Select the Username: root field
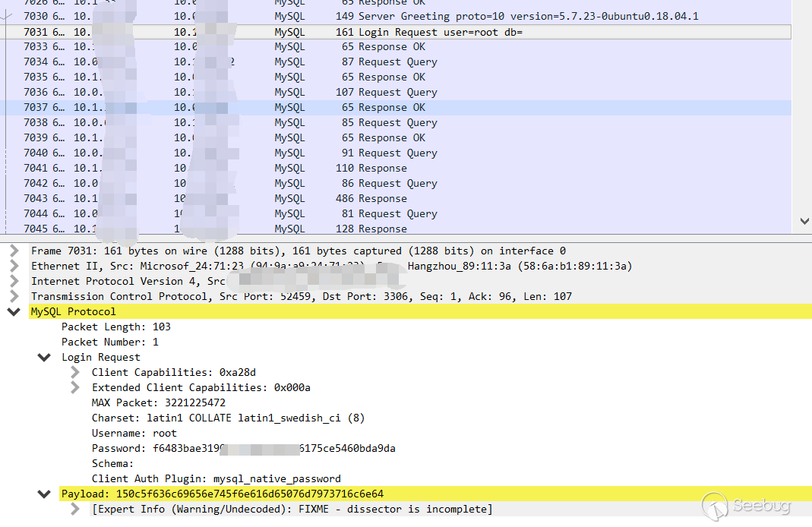812x527 pixels. point(134,433)
